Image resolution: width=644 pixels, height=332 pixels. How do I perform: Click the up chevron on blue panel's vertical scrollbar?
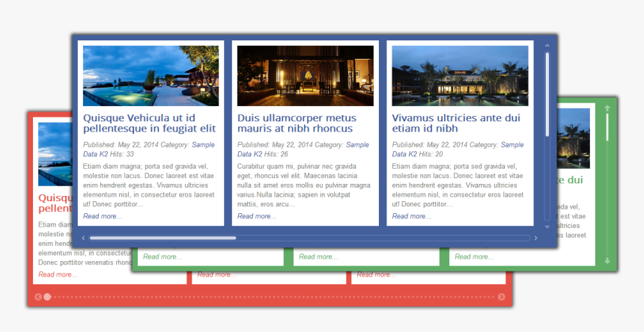click(547, 46)
